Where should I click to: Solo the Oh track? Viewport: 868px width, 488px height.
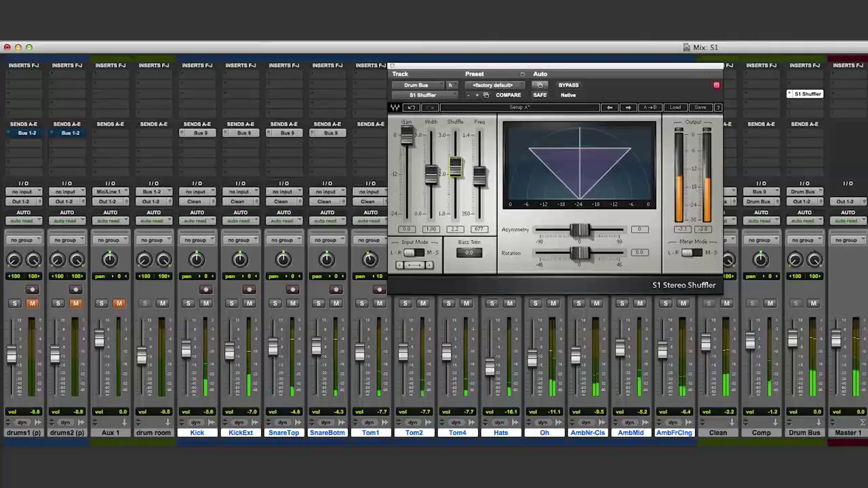coord(535,304)
